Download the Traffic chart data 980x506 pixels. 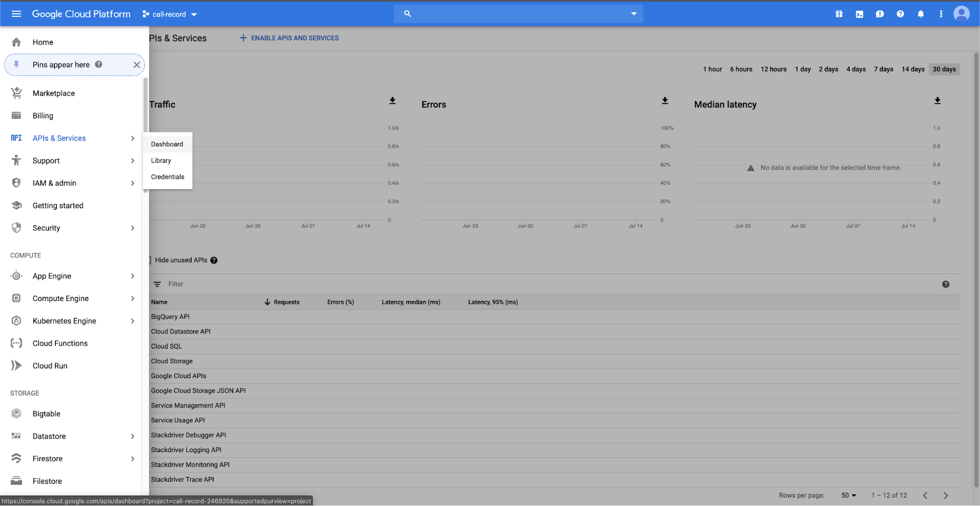[x=392, y=101]
